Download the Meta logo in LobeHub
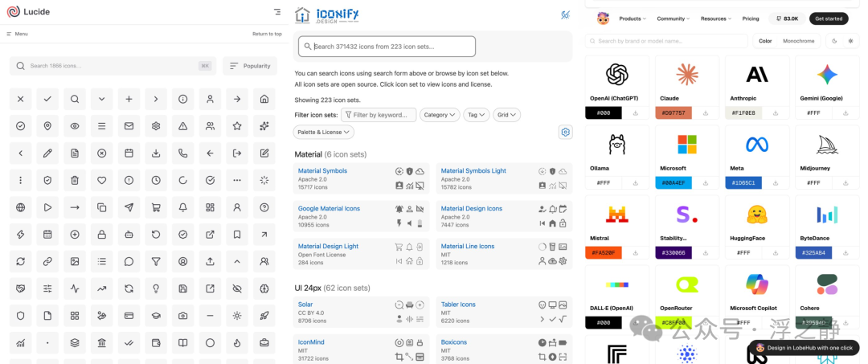868x364 pixels. (x=776, y=182)
